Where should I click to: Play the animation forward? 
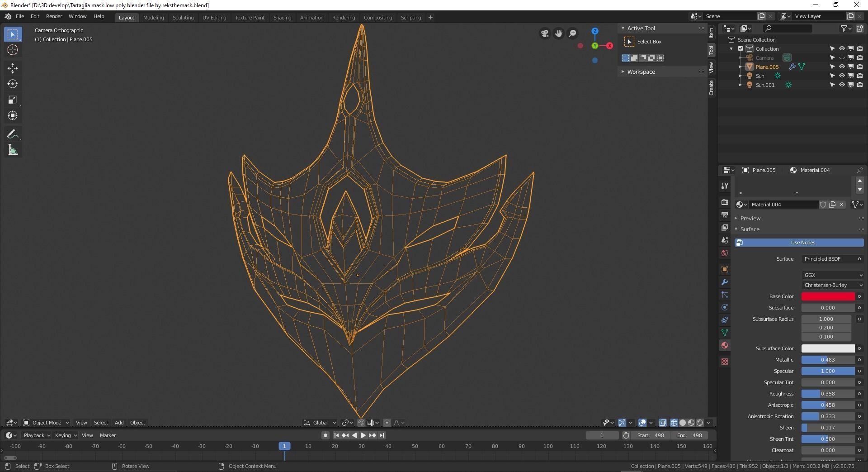[363, 435]
